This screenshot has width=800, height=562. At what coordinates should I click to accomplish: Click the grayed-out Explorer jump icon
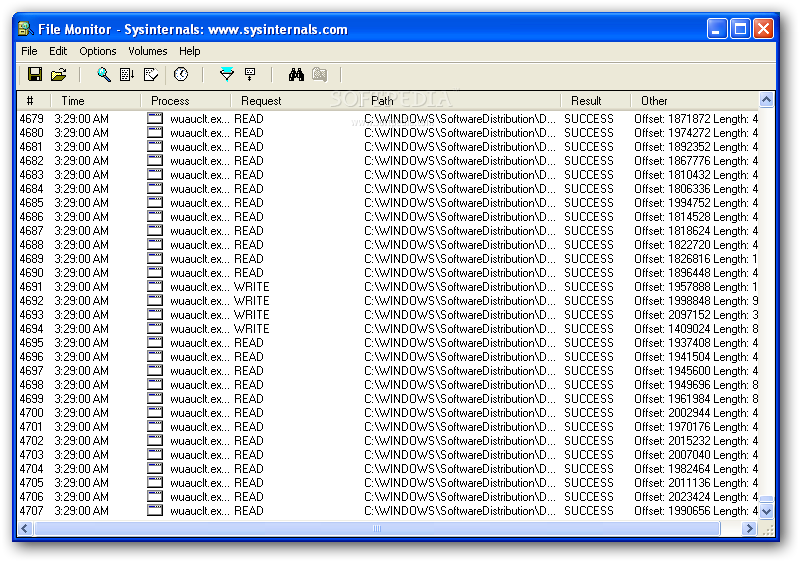(x=319, y=74)
